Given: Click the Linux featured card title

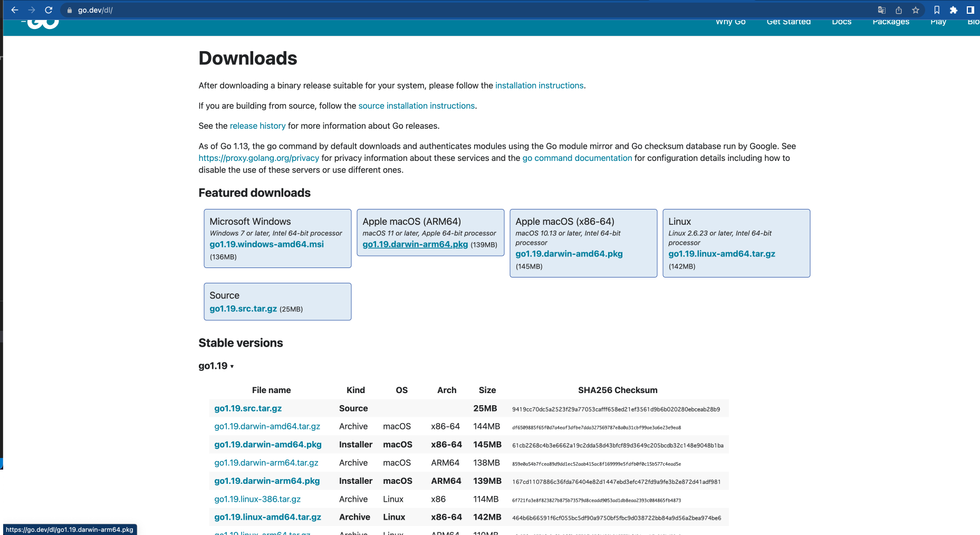Looking at the screenshot, I should tap(680, 222).
